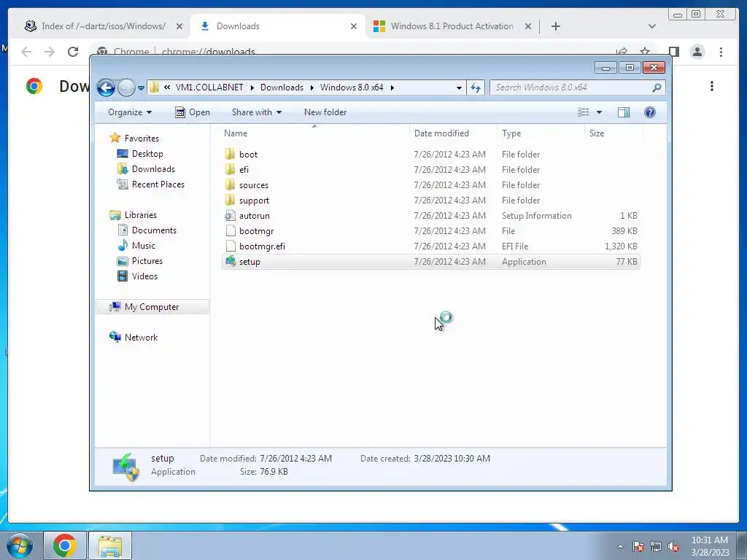The width and height of the screenshot is (747, 560).
Task: Click Downloads in the address breadcrumb
Action: click(282, 87)
